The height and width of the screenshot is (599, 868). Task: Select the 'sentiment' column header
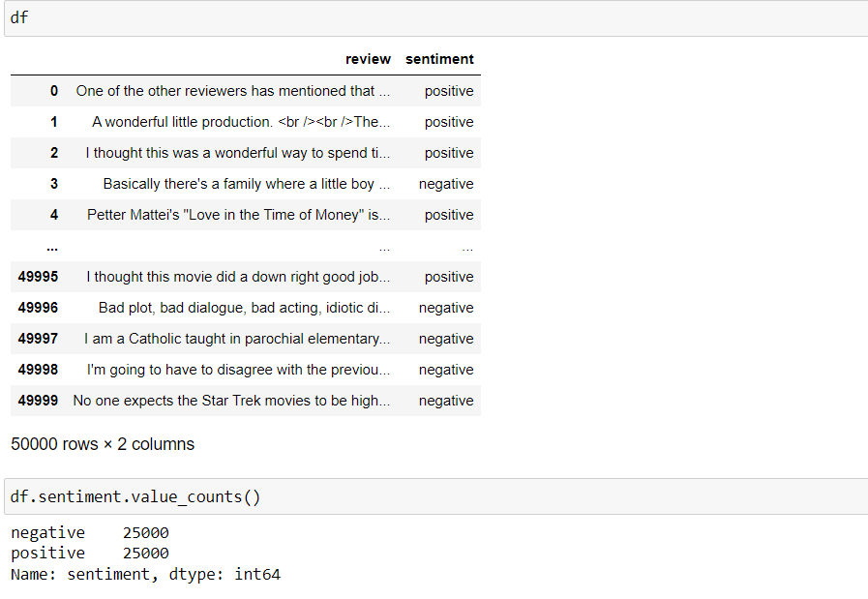[x=439, y=59]
